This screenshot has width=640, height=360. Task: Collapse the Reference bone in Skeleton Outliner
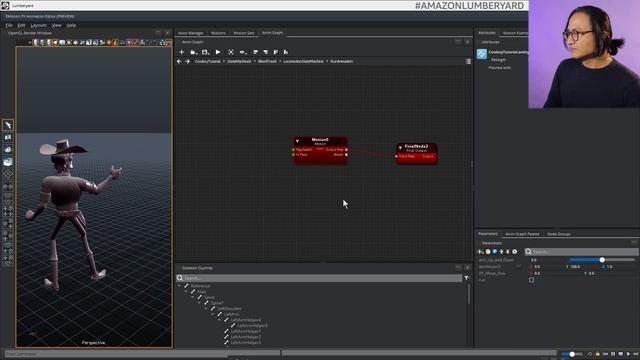(x=180, y=286)
